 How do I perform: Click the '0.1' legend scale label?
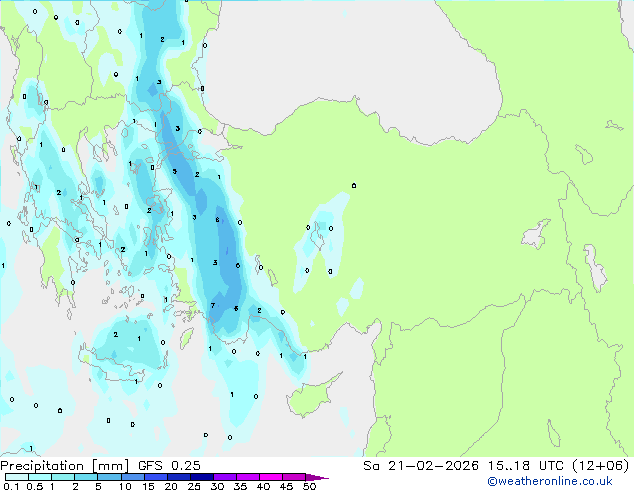click(x=12, y=486)
